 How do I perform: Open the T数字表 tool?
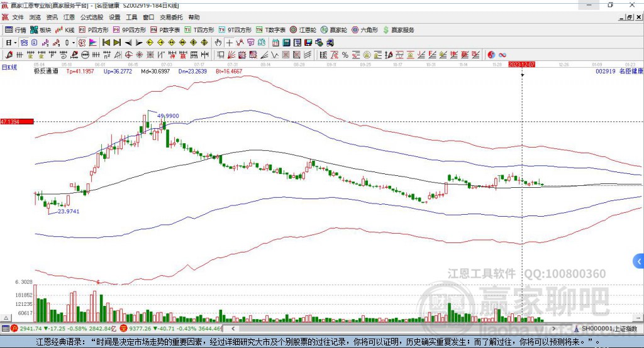pos(270,30)
